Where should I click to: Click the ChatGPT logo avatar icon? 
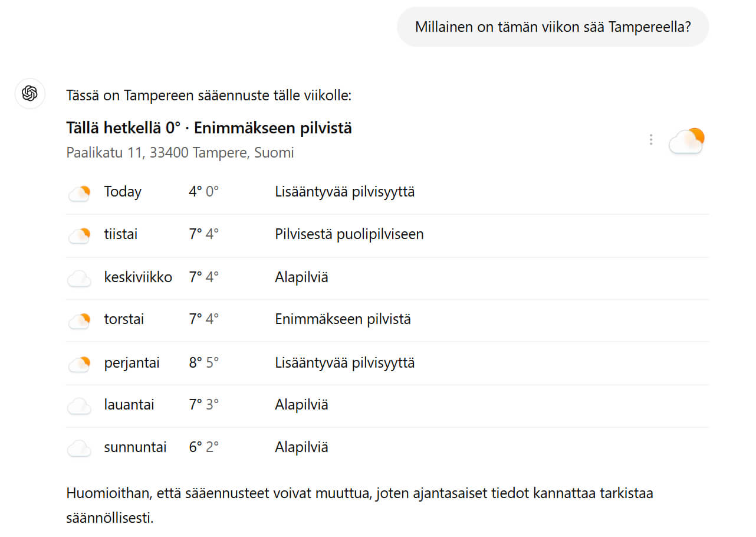(x=30, y=93)
